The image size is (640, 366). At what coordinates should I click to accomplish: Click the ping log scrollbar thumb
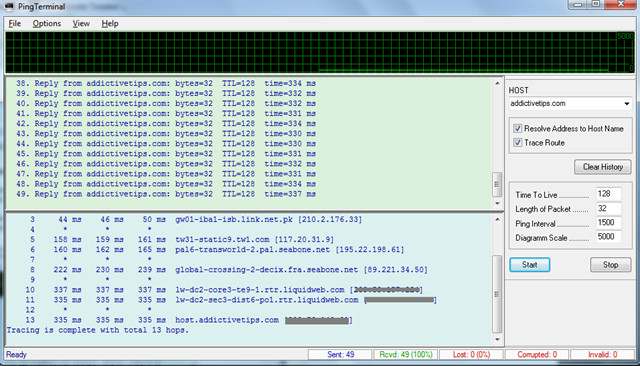click(497, 184)
